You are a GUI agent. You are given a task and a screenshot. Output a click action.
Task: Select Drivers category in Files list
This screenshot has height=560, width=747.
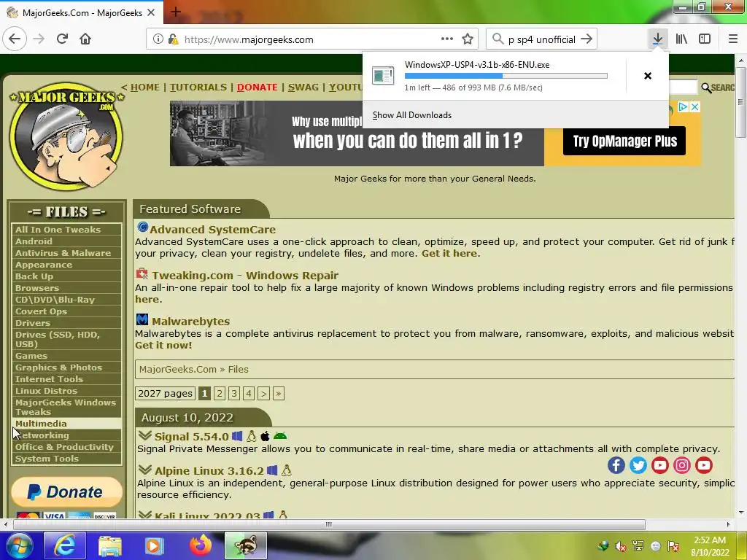(66, 323)
